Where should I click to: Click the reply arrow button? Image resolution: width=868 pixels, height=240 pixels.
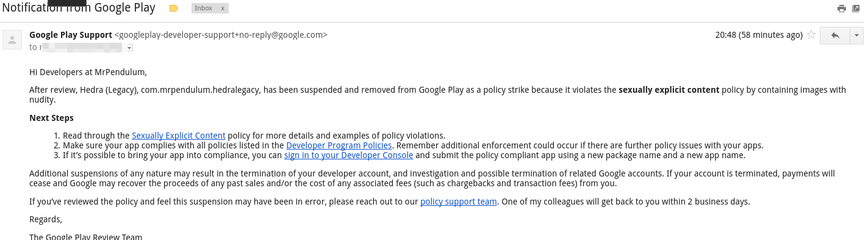tap(835, 35)
